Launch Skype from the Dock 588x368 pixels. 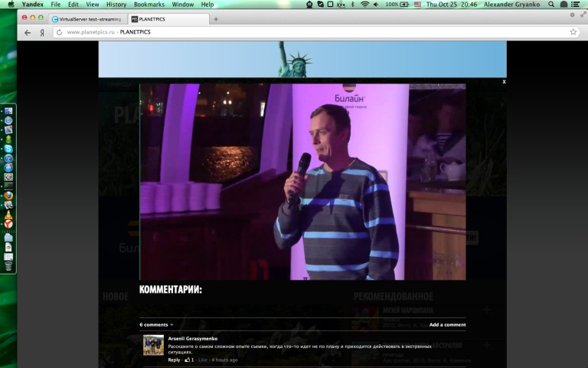click(x=8, y=149)
